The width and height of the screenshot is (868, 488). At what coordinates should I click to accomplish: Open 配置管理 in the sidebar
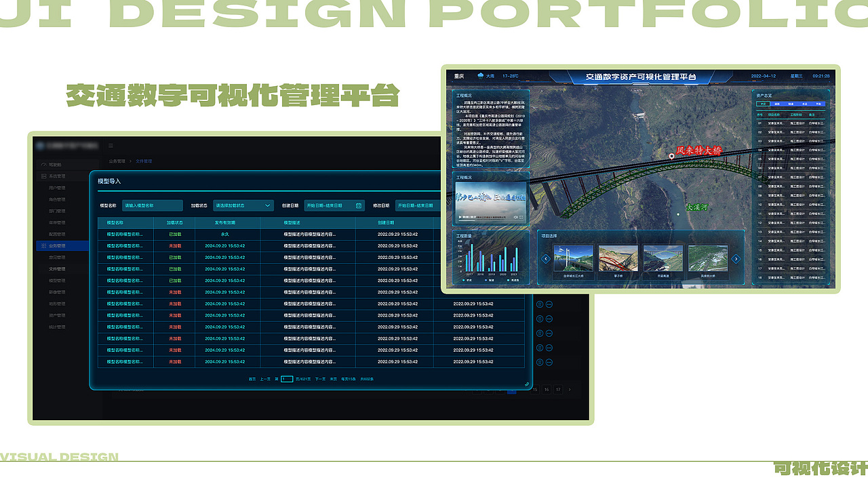coord(57,234)
